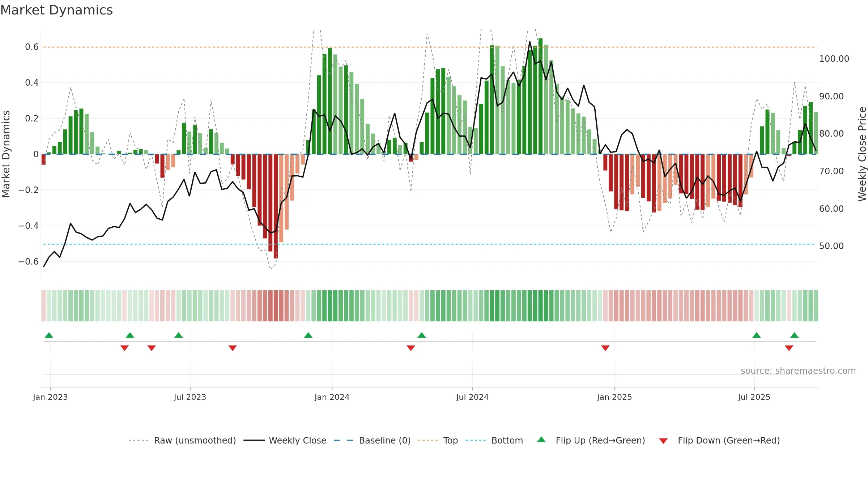Click the 80.00 price axis label

coord(831,134)
